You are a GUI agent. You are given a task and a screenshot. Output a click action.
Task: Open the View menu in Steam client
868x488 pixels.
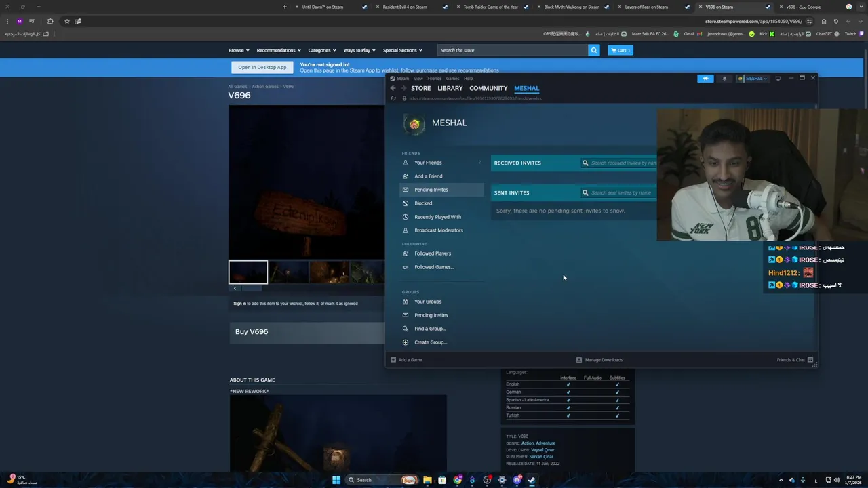click(418, 79)
